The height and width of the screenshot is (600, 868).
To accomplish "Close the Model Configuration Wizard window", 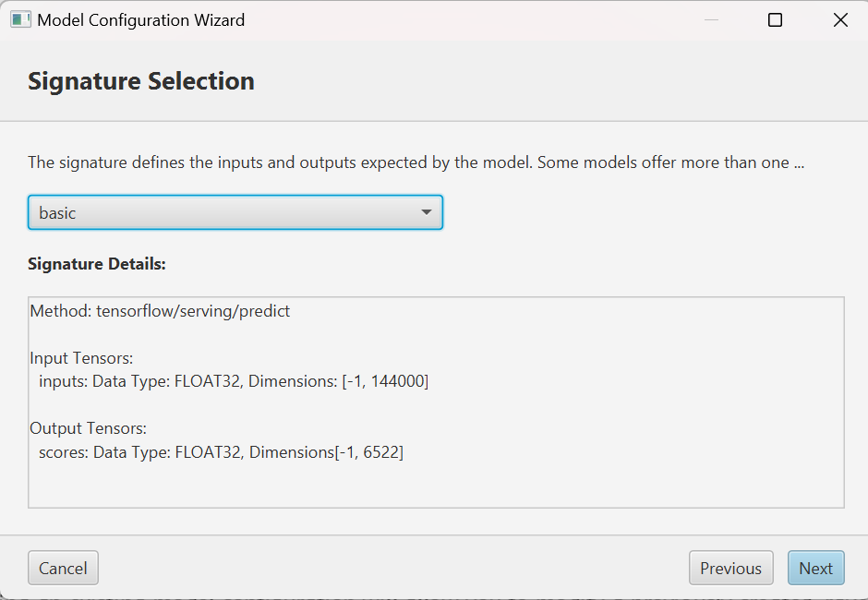I will (x=840, y=19).
